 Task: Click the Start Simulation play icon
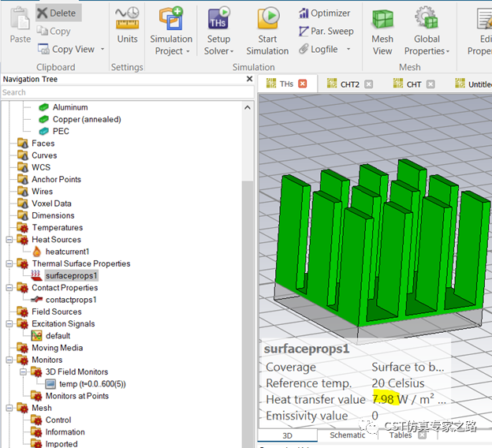(268, 18)
